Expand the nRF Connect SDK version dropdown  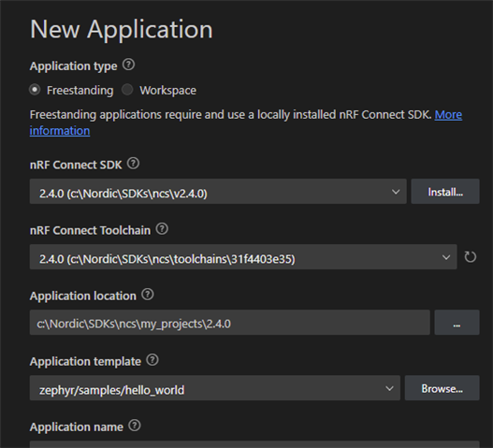click(x=218, y=192)
